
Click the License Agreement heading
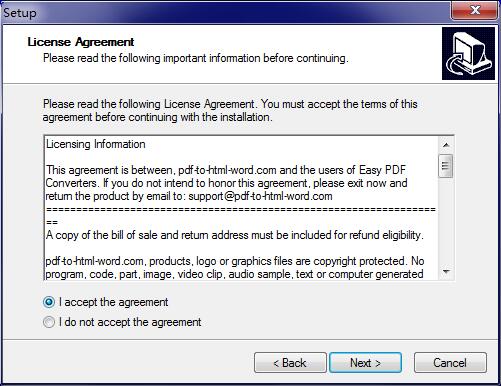(81, 42)
